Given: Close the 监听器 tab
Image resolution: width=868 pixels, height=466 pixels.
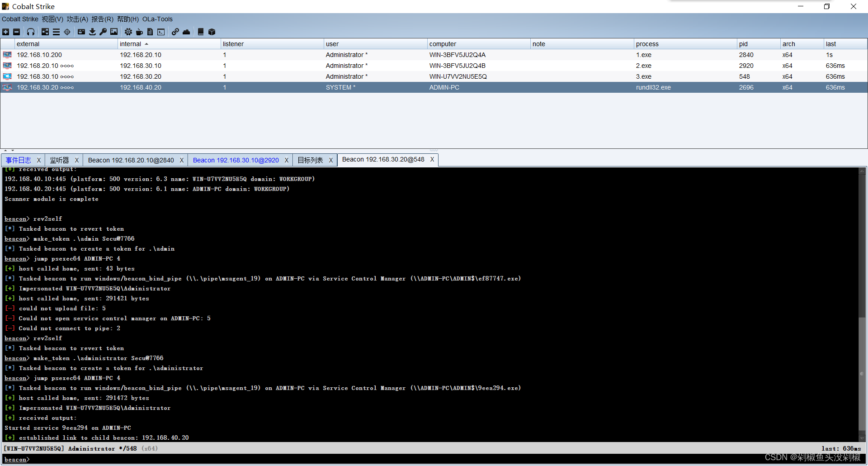Looking at the screenshot, I should point(77,160).
